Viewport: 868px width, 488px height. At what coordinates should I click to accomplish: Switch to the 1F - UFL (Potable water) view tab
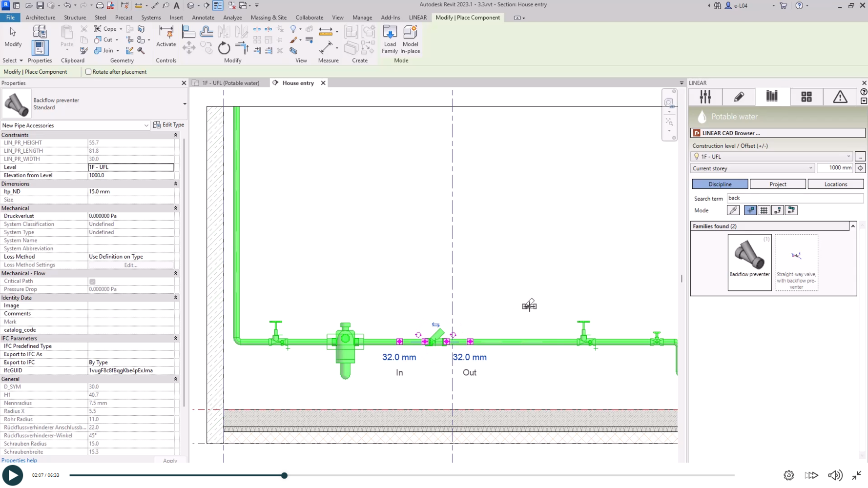(x=230, y=83)
